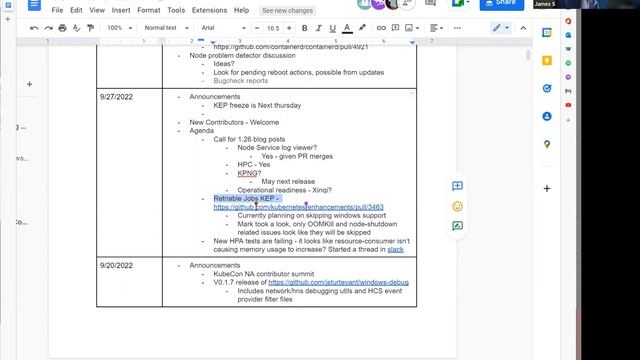This screenshot has width=640, height=360.
Task: Open the Help menu
Action: [241, 10]
